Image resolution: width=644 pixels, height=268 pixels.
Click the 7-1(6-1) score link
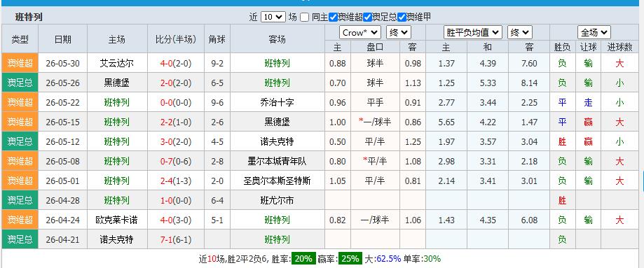click(x=176, y=240)
